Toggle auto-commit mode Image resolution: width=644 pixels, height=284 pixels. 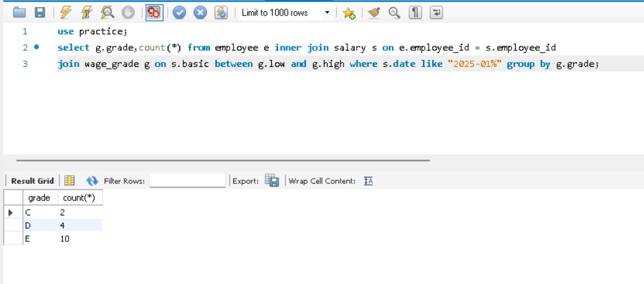[221, 13]
